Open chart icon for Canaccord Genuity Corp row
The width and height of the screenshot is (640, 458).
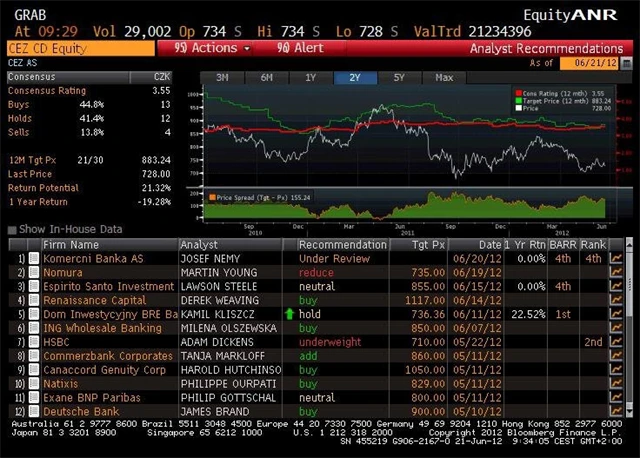pyautogui.click(x=616, y=369)
